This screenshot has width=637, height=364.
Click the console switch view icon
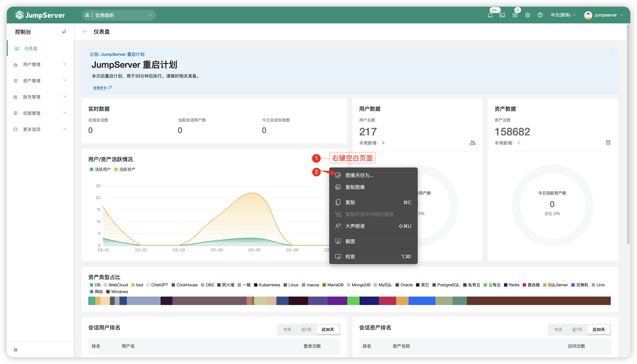[x=64, y=32]
